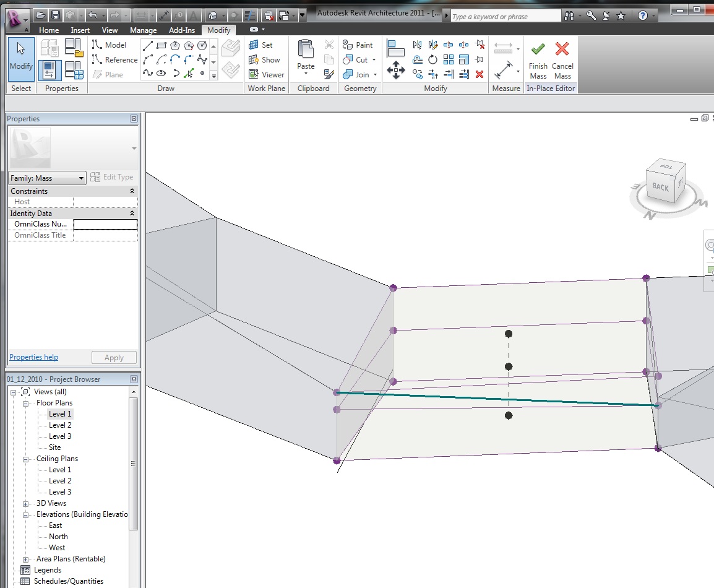Click the red Cancel Mass icon
714x588 pixels.
click(562, 49)
